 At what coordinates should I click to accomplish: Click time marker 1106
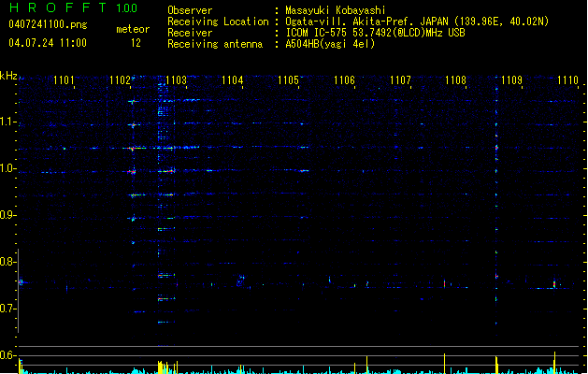(x=344, y=80)
